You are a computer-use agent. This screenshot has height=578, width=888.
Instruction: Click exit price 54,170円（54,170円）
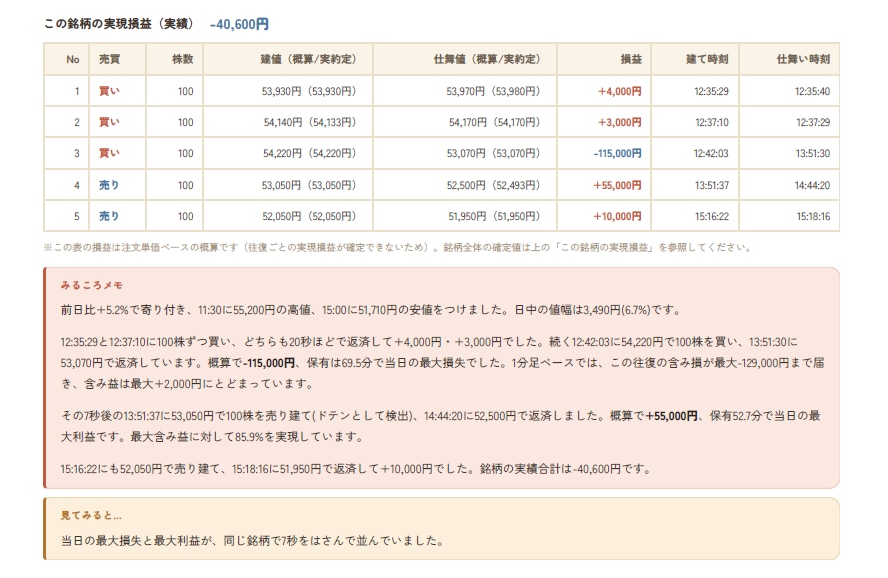(497, 122)
